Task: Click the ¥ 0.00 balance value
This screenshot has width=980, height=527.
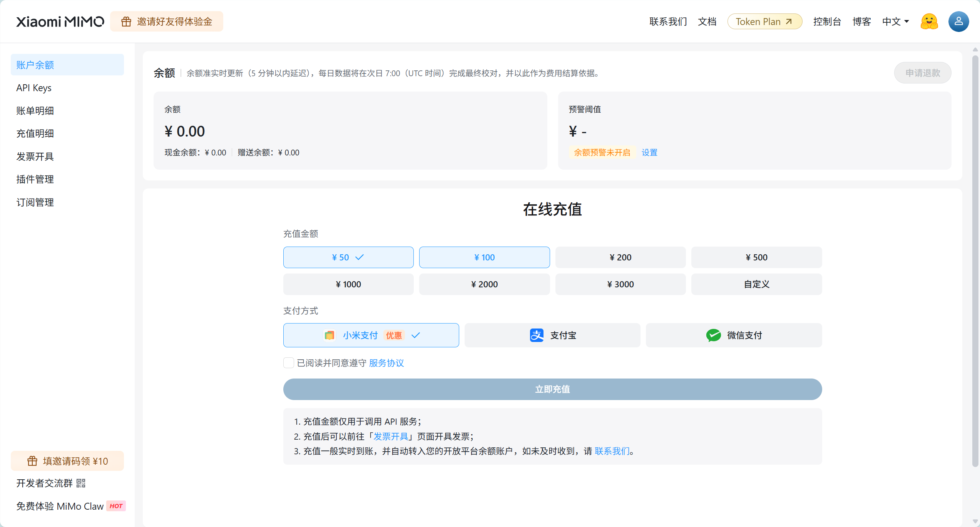Action: pos(185,132)
